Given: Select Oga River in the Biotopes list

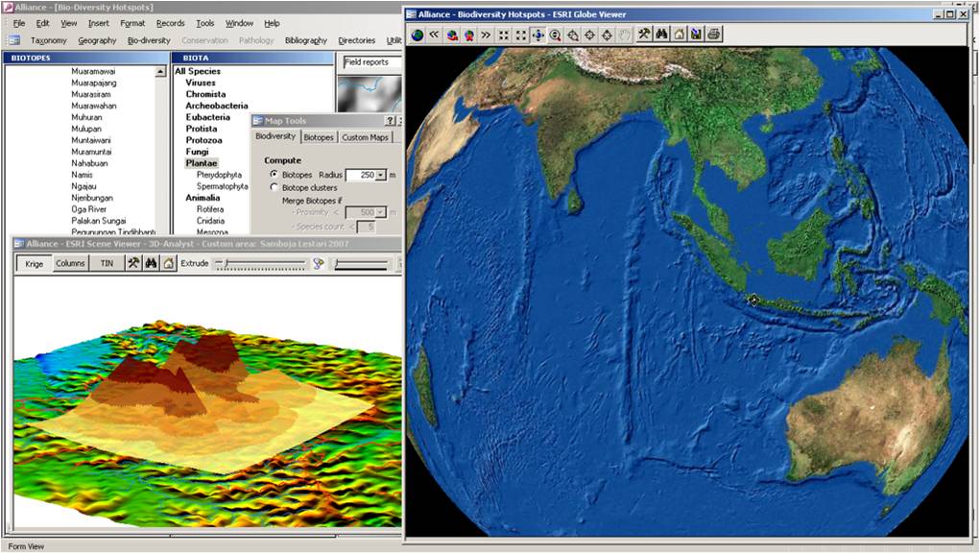Looking at the screenshot, I should [88, 209].
